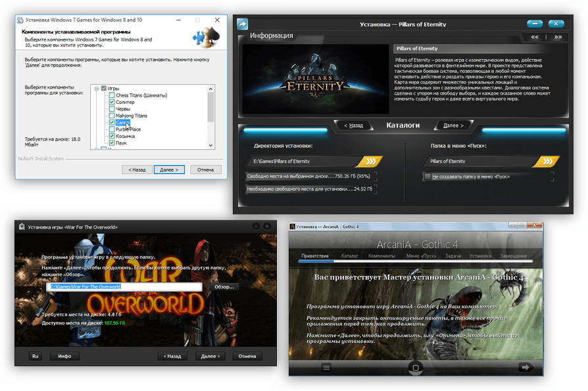
Task: Uncheck the Сапер checkbox
Action: [x=112, y=122]
